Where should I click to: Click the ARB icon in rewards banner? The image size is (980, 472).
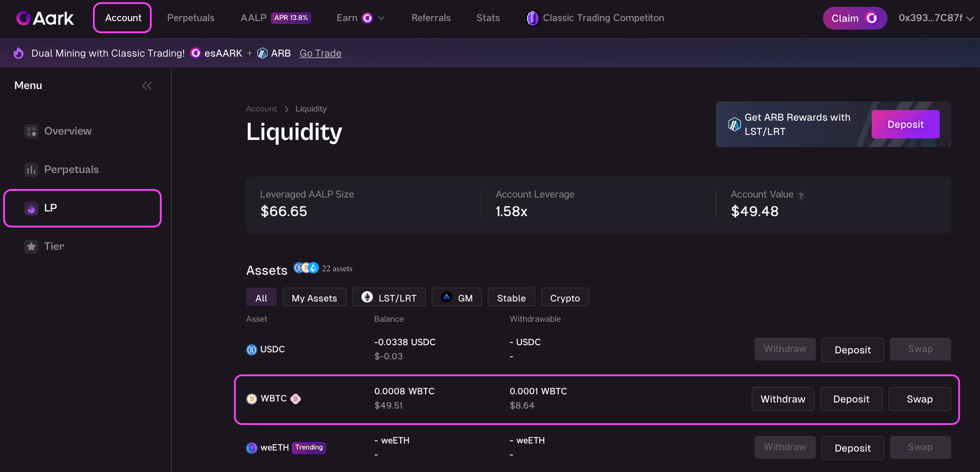pos(734,124)
